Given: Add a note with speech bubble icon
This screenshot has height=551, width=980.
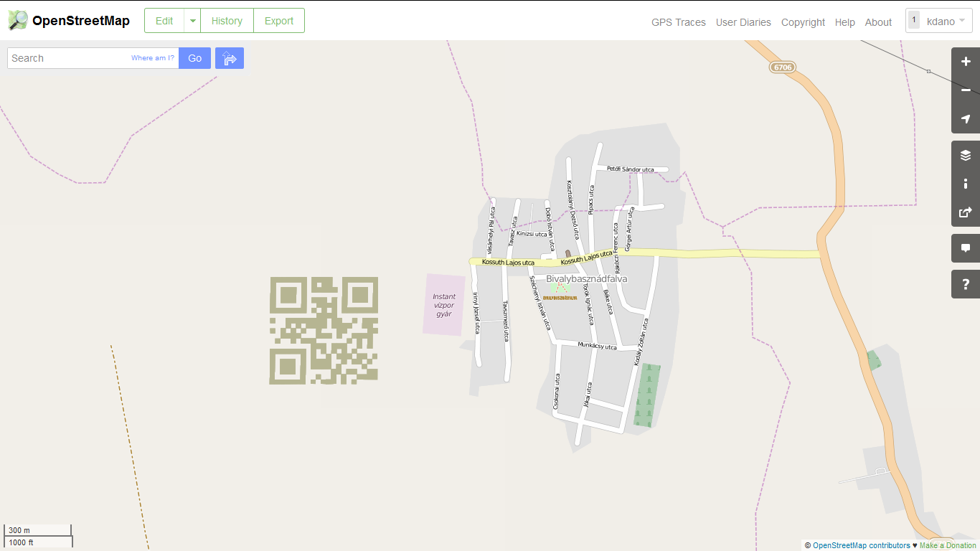Looking at the screenshot, I should click(966, 248).
